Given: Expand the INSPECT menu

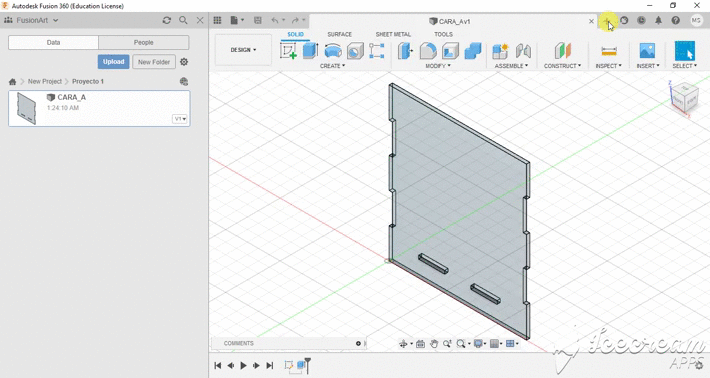Looking at the screenshot, I should tap(609, 66).
